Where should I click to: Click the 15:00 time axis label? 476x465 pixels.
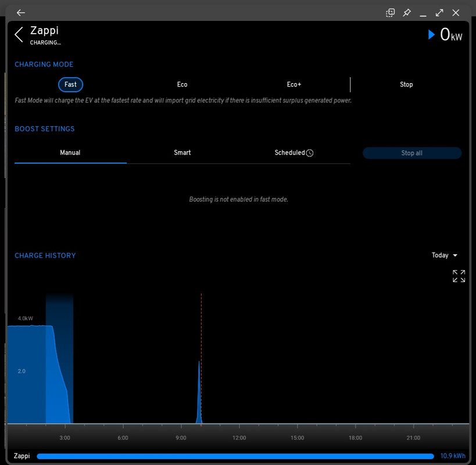(297, 438)
